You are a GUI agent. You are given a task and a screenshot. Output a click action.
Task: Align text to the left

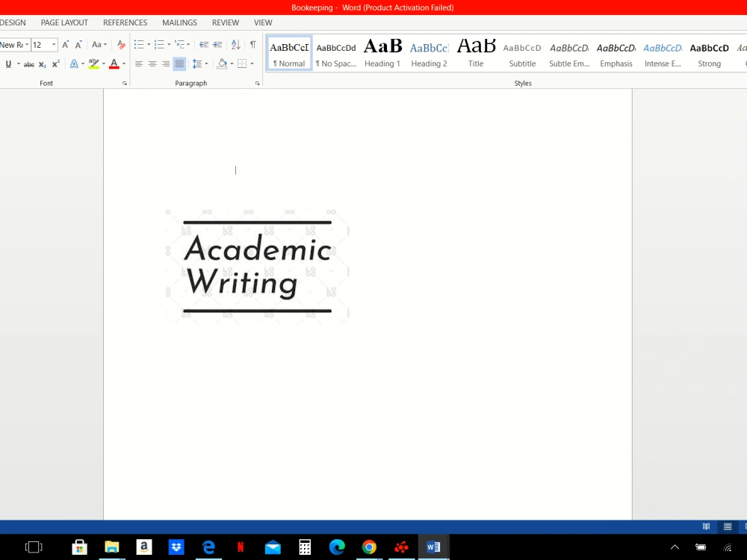tap(139, 63)
